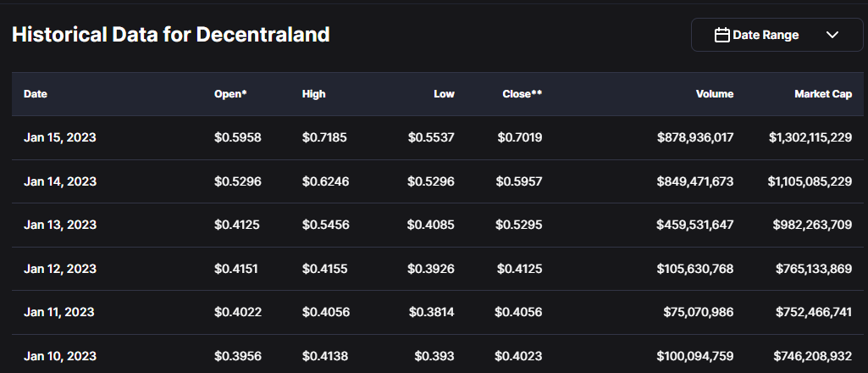Select the Volume column header

pos(715,94)
